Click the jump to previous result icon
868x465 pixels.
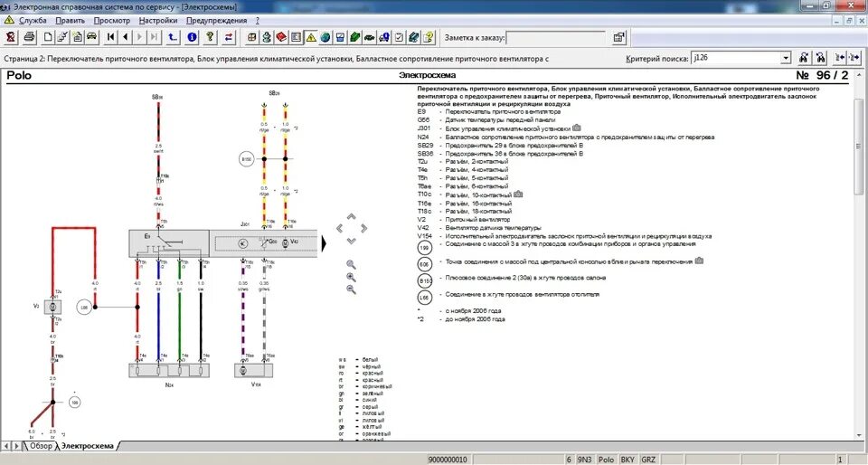coord(840,58)
